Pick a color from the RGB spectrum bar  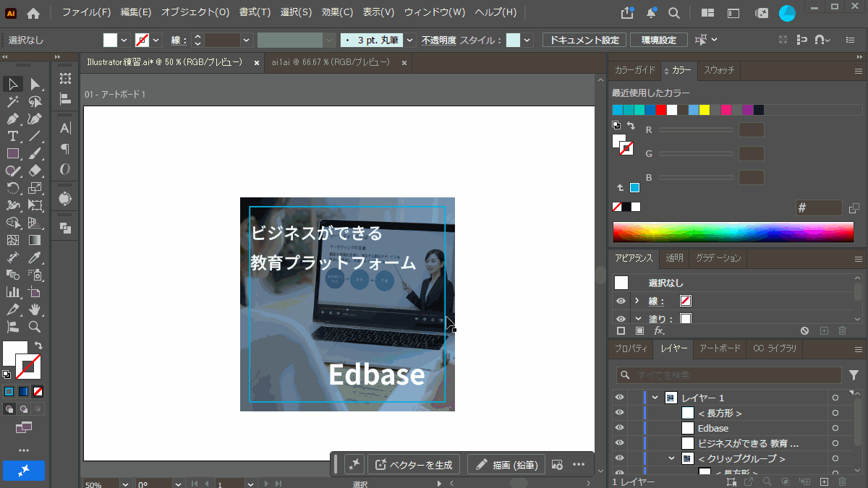pos(733,231)
